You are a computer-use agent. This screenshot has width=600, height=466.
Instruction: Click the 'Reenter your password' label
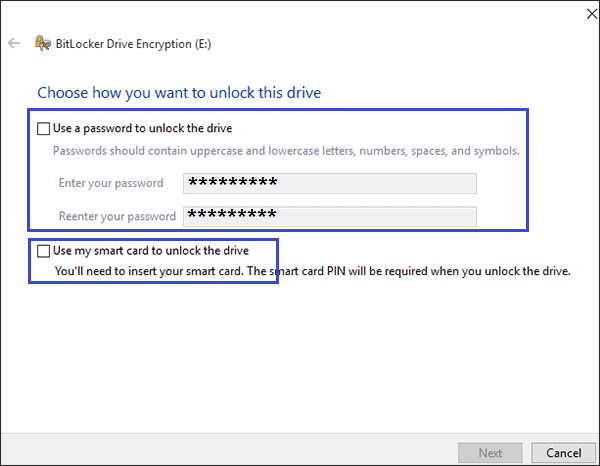click(x=117, y=217)
